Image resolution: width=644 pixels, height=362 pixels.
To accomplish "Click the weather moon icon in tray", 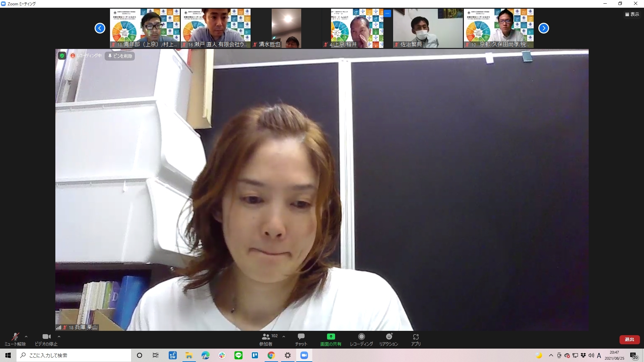I will 539,355.
